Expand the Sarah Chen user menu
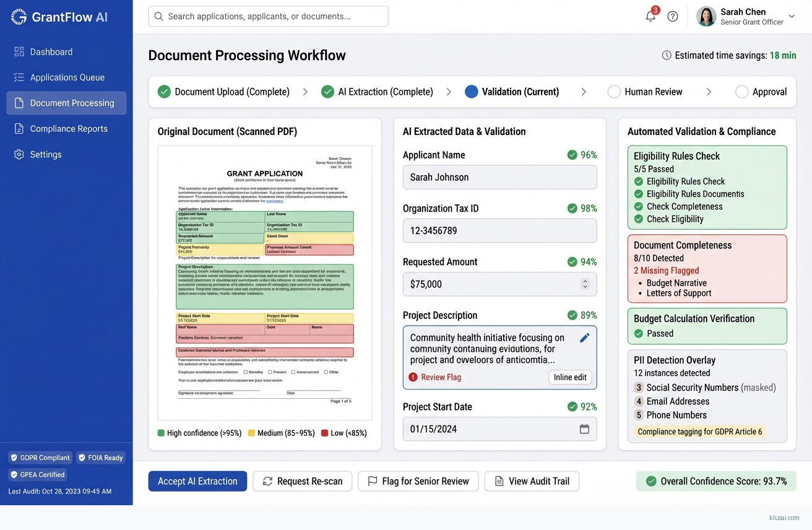 point(792,17)
